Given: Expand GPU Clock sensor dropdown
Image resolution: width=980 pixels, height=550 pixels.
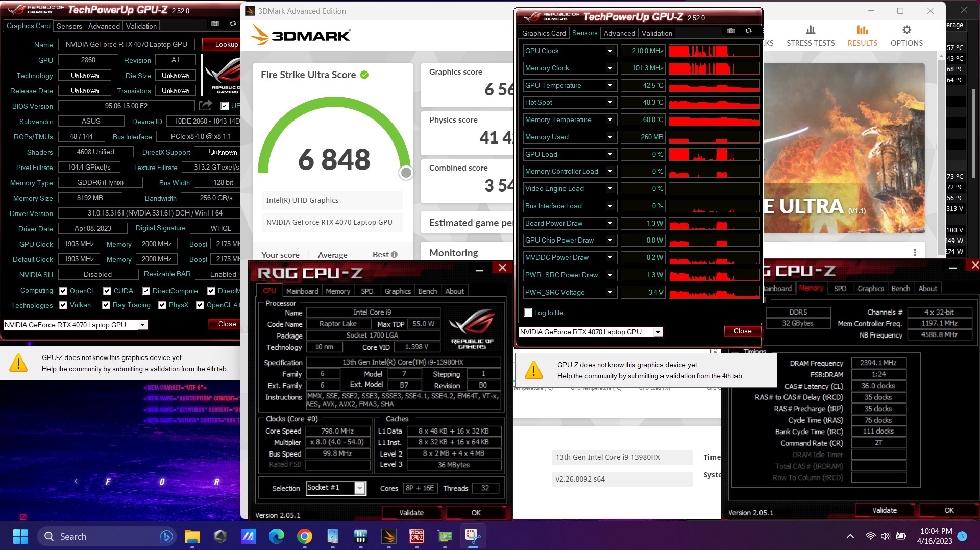Looking at the screenshot, I should (x=610, y=51).
